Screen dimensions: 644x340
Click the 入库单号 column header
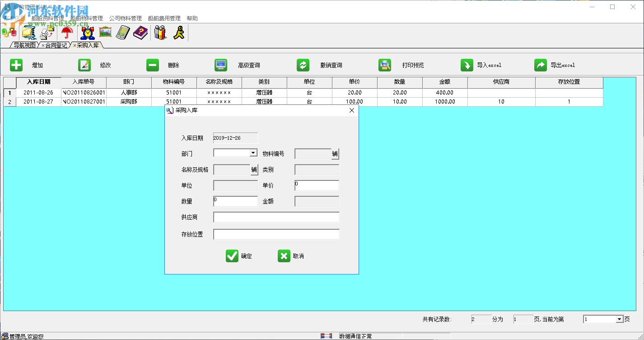[84, 82]
